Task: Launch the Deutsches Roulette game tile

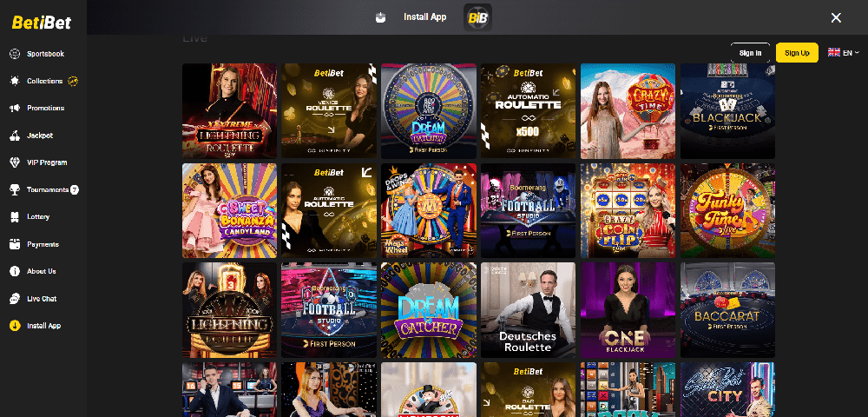Action: (528, 310)
